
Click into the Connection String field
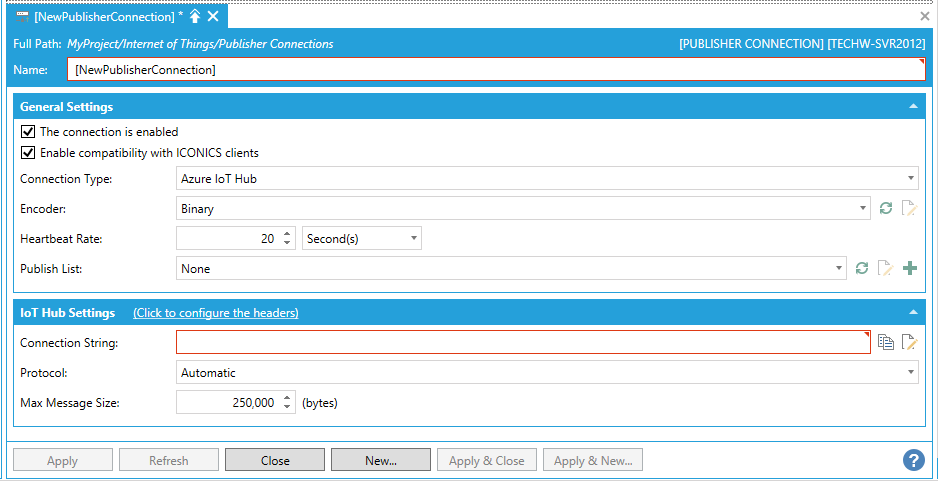pyautogui.click(x=522, y=343)
